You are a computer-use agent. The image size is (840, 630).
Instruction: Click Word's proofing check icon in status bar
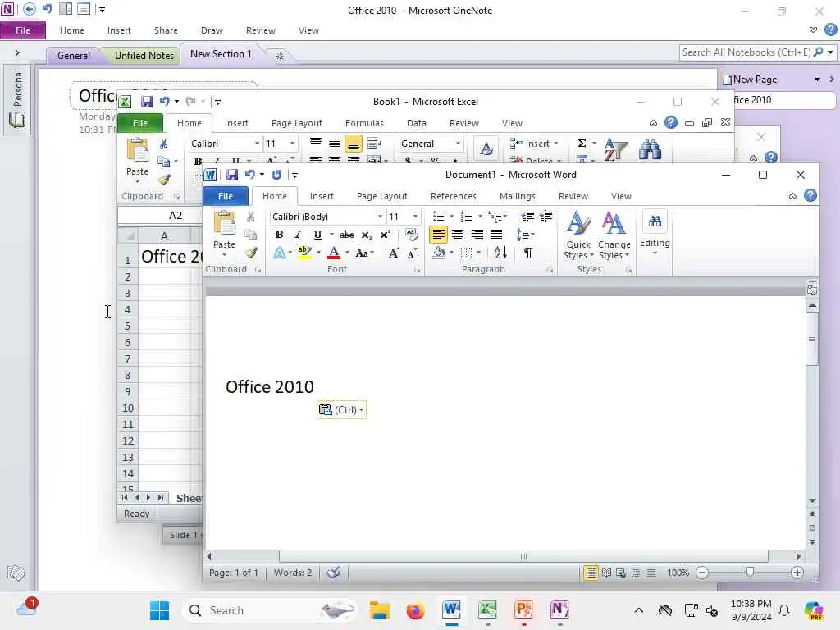[x=333, y=573]
